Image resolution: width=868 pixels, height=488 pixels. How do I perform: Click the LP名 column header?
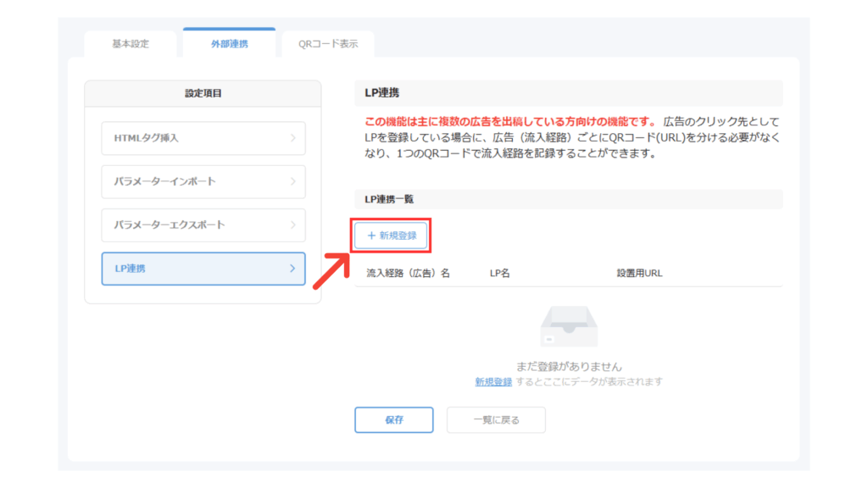[500, 274]
